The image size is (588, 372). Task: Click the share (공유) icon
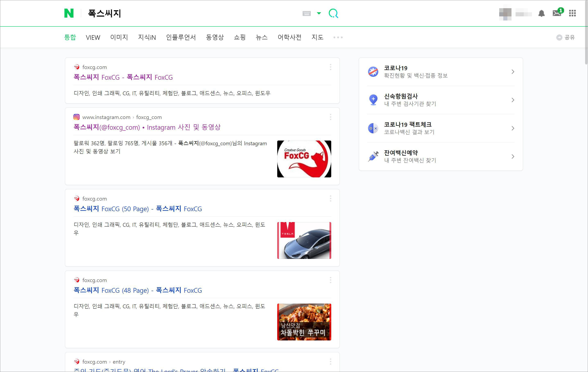coord(559,37)
